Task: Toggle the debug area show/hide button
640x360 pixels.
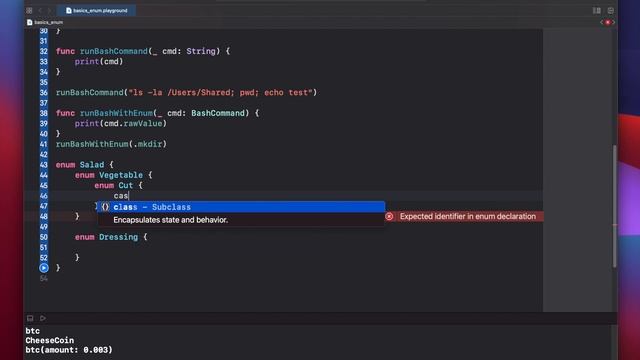Action: pos(30,318)
